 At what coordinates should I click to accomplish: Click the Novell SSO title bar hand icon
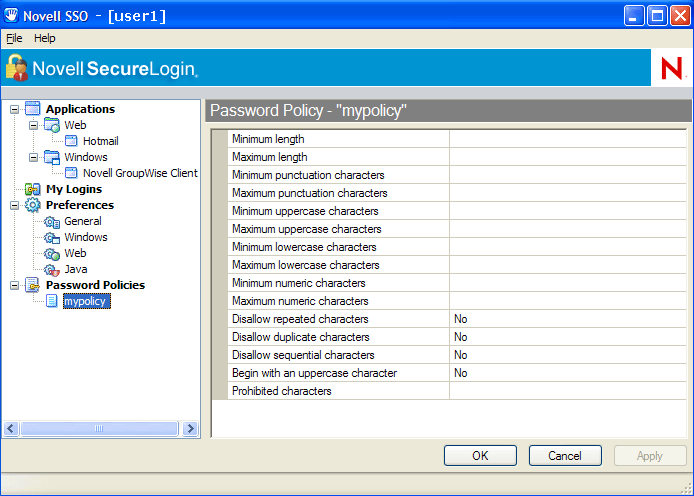11,15
